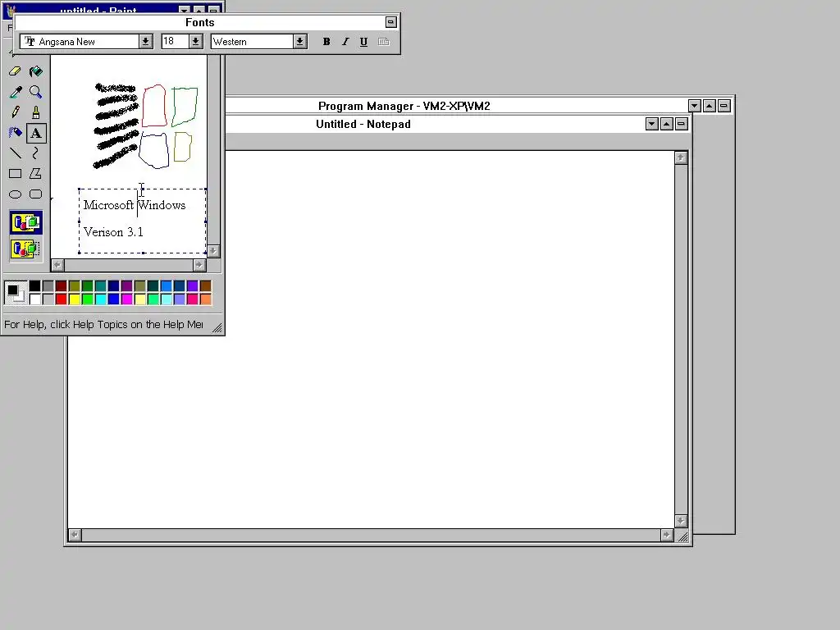Select the Pick Color eyedropper tool
The height and width of the screenshot is (630, 840).
15,92
